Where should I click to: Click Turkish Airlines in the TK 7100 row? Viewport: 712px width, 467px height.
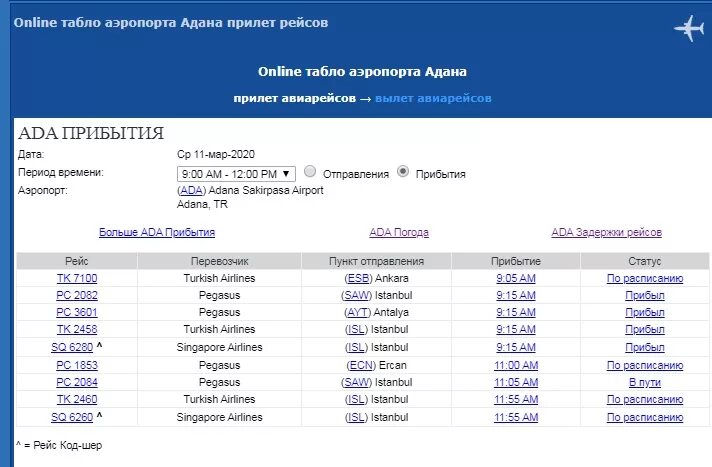click(x=219, y=278)
